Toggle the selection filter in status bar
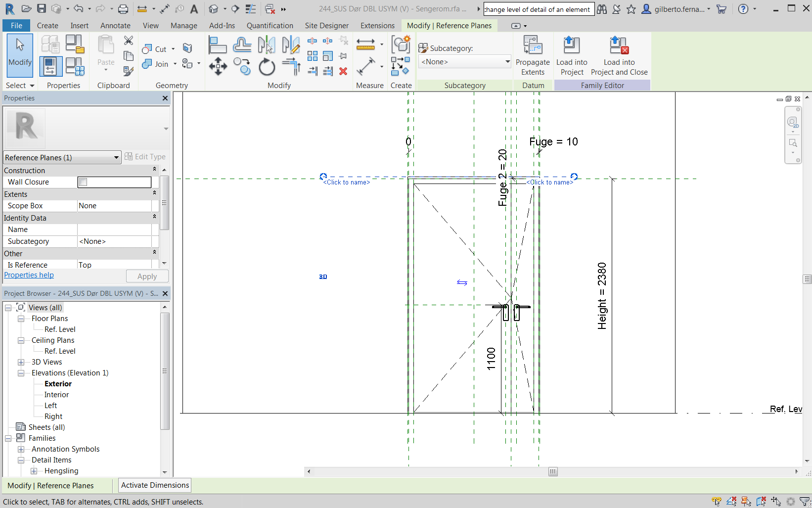Screen dimensions: 812x508 pos(804,501)
